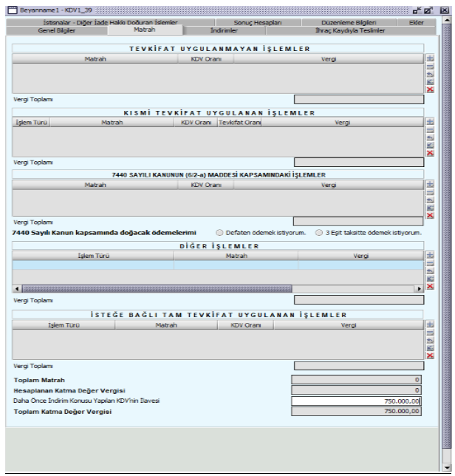
Task: Switch to the İndirimler tab
Action: [225, 30]
